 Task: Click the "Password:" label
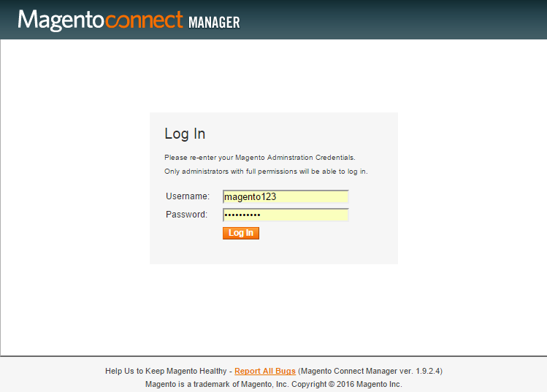click(187, 215)
